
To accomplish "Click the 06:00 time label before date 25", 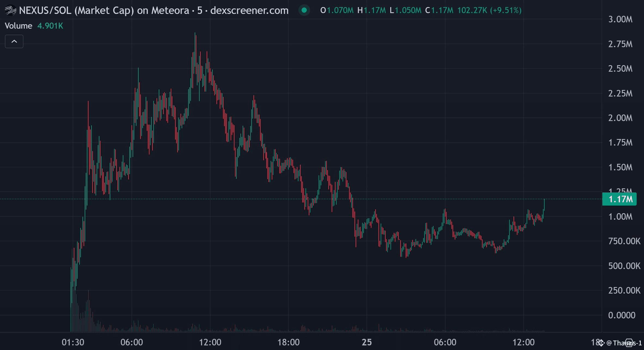I will (132, 342).
